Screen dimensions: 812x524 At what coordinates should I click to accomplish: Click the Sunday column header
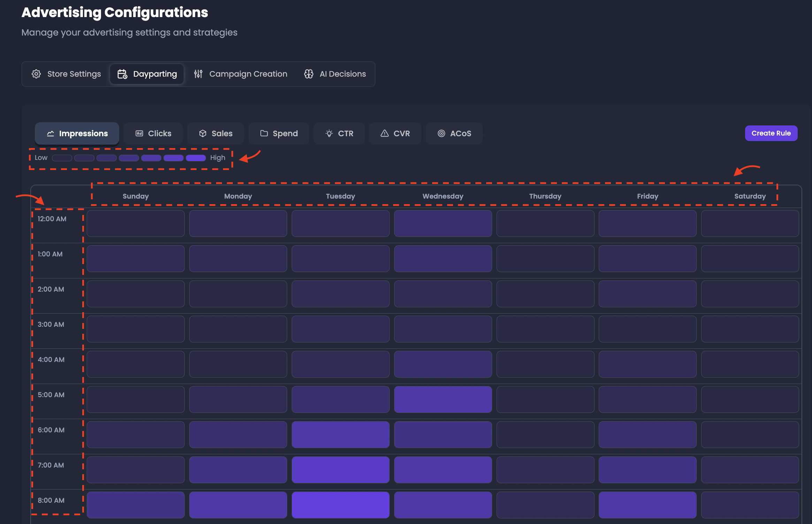tap(136, 196)
